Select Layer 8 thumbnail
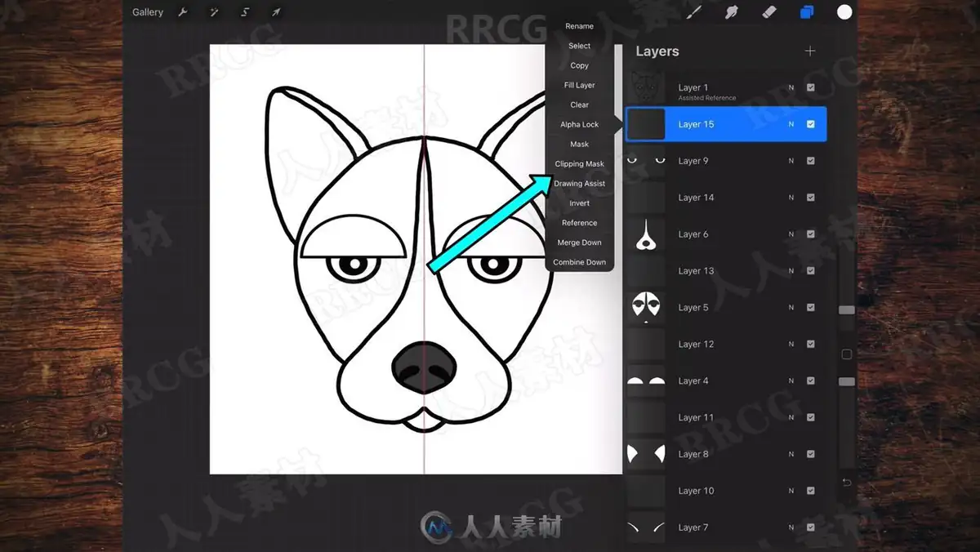 coord(646,454)
